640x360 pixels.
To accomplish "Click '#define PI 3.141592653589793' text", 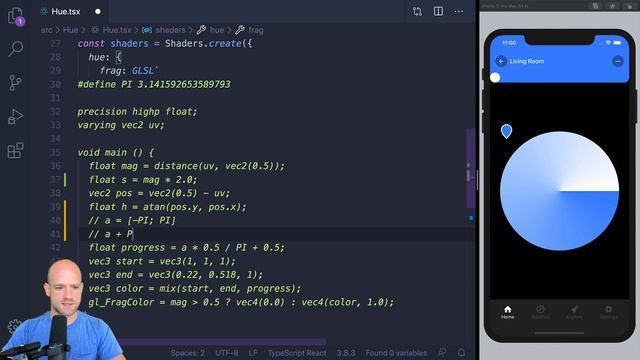I will point(154,84).
